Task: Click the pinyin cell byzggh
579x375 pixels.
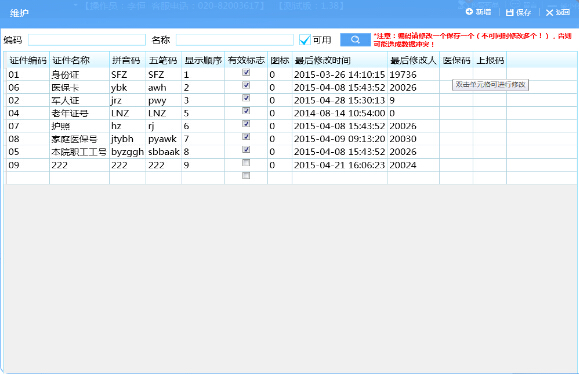Action: point(127,152)
